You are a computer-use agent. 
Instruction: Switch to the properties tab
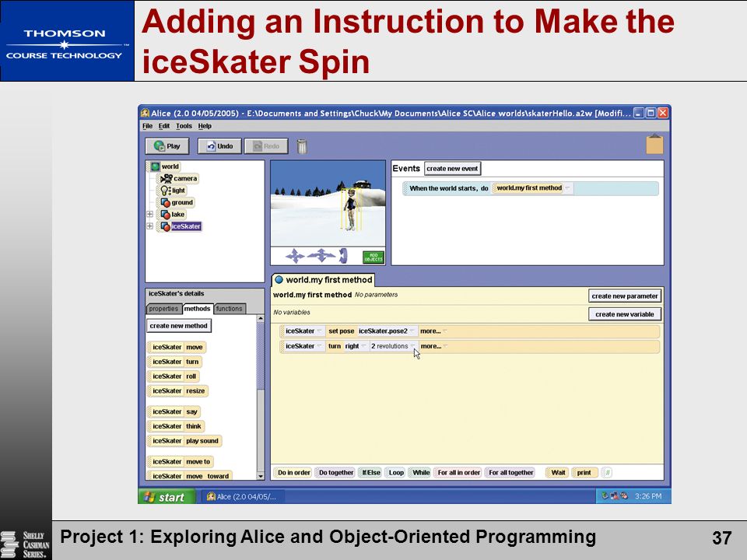(x=163, y=309)
